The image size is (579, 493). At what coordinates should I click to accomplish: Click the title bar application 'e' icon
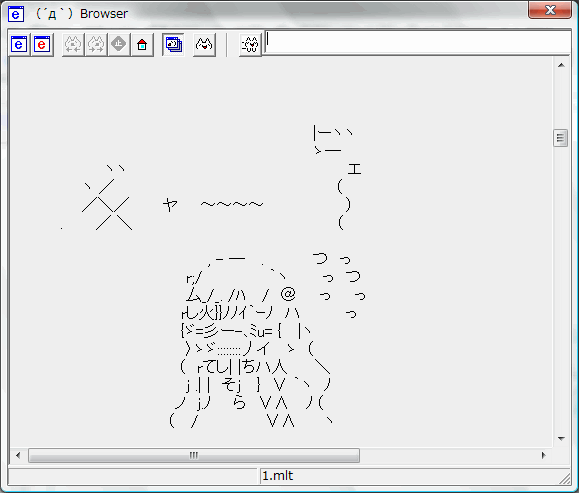click(x=16, y=14)
